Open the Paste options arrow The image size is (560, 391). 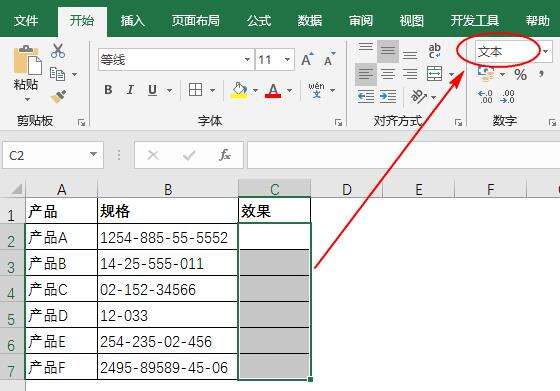click(27, 99)
